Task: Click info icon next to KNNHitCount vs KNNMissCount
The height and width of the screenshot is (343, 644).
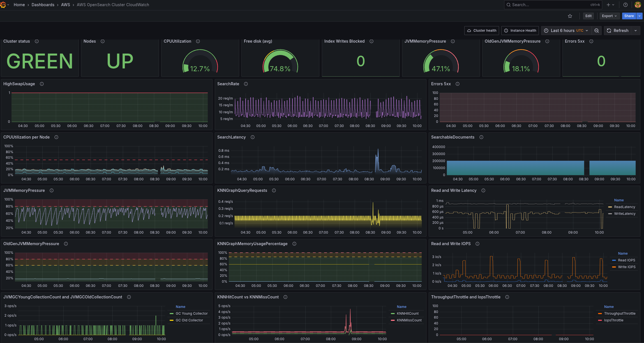Action: 285,297
